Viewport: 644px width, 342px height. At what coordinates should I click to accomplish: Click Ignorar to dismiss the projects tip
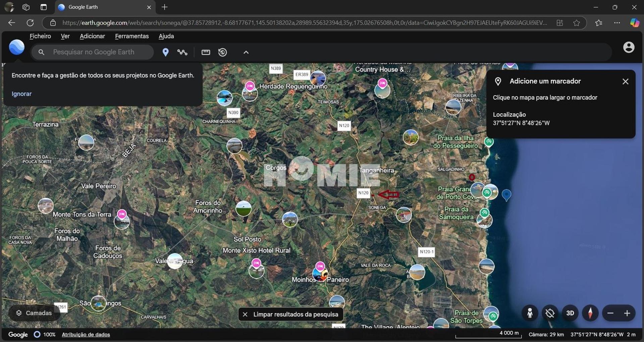(21, 94)
